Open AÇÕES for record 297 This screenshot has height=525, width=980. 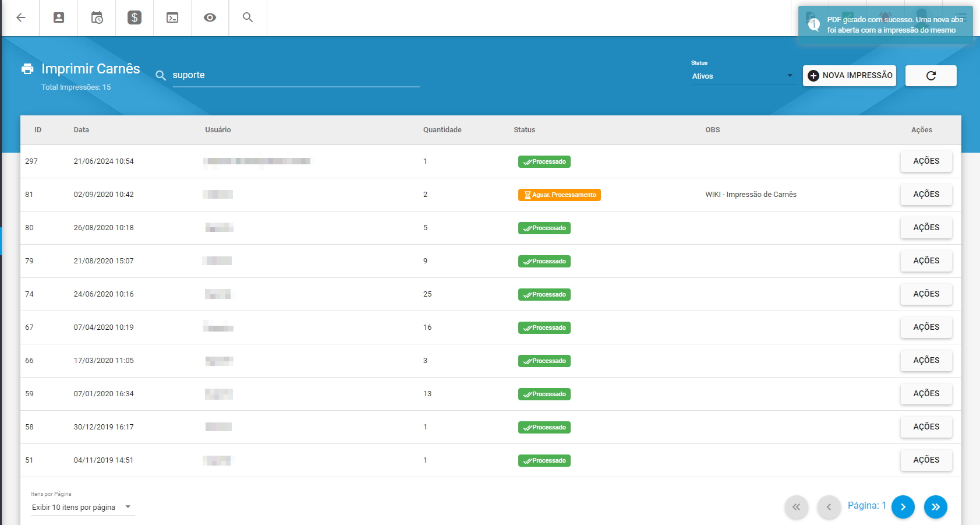(926, 161)
